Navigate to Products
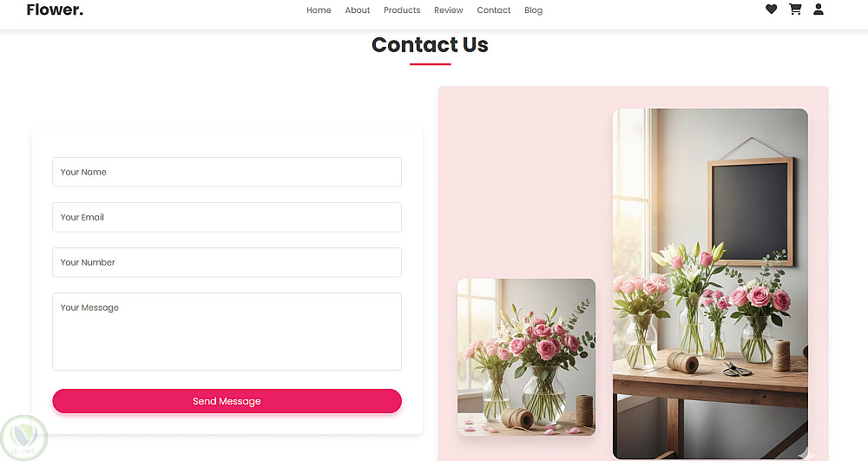 402,10
